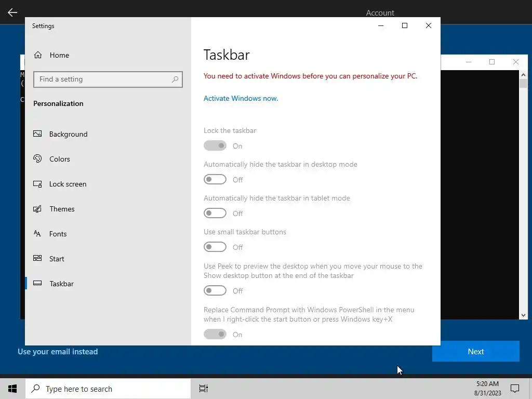
Task: Close the Settings window
Action: [x=429, y=26]
